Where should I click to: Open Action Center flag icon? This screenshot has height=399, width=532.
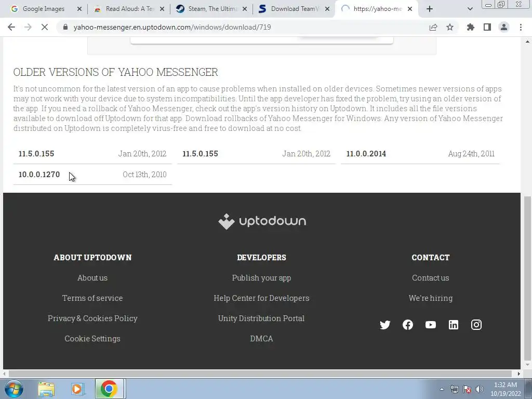pyautogui.click(x=467, y=389)
